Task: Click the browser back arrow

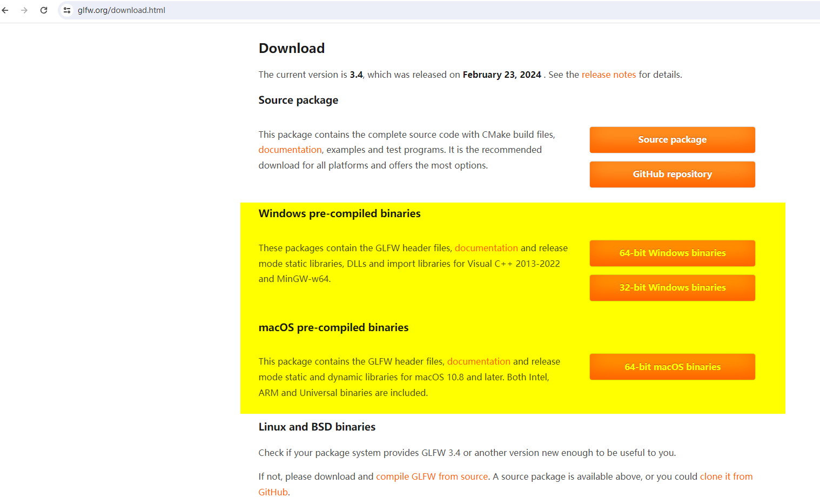Action: [5, 10]
